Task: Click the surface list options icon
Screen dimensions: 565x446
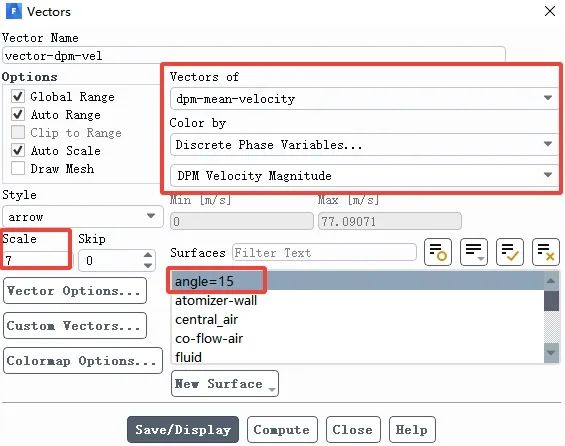Action: point(474,252)
